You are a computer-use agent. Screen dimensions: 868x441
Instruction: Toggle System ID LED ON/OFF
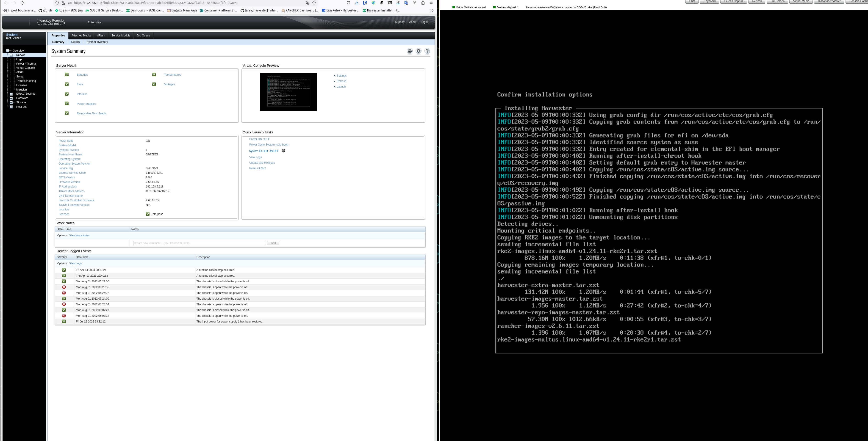(264, 151)
